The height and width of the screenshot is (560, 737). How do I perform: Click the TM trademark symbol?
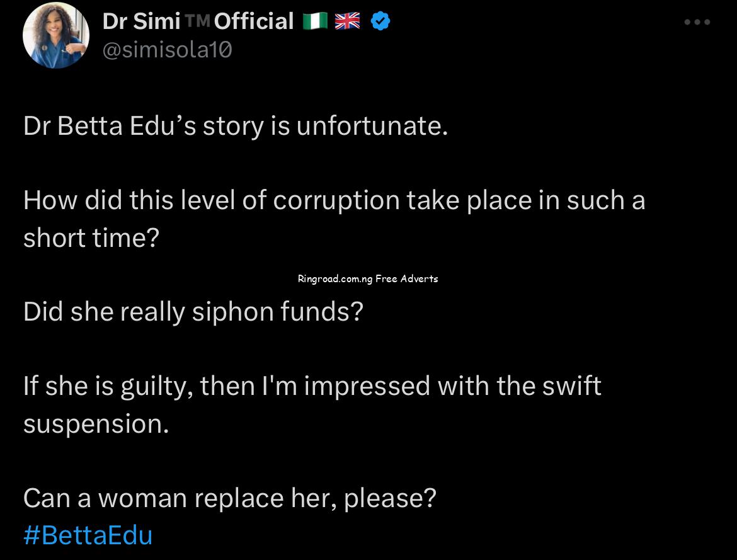(x=197, y=21)
